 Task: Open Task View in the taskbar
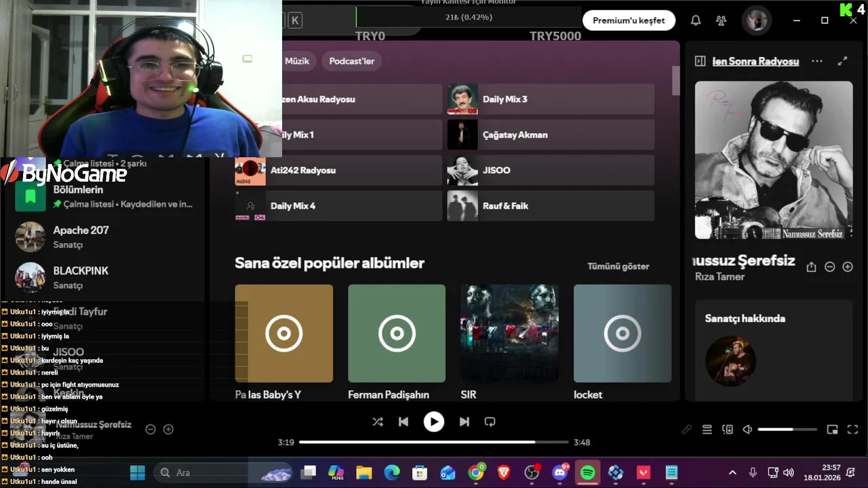[309, 472]
